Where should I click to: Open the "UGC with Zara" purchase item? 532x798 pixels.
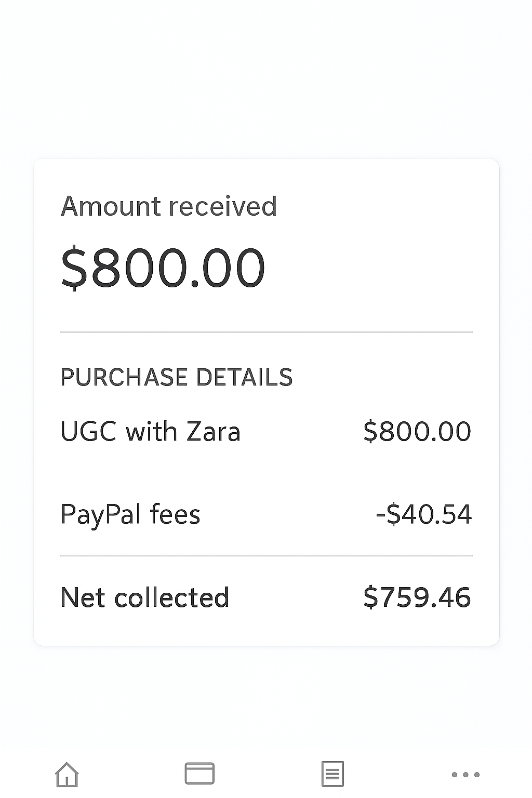coord(150,431)
